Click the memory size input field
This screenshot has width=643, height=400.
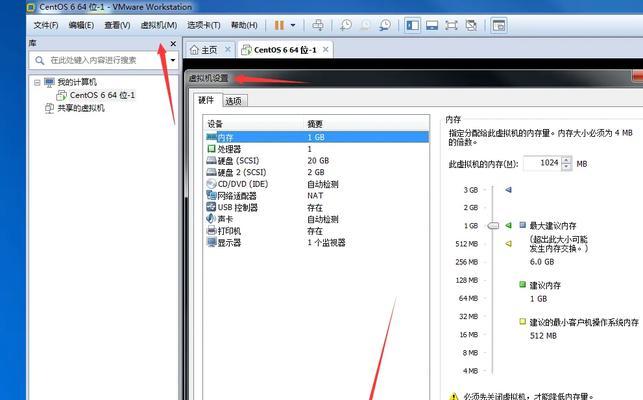(x=542, y=163)
